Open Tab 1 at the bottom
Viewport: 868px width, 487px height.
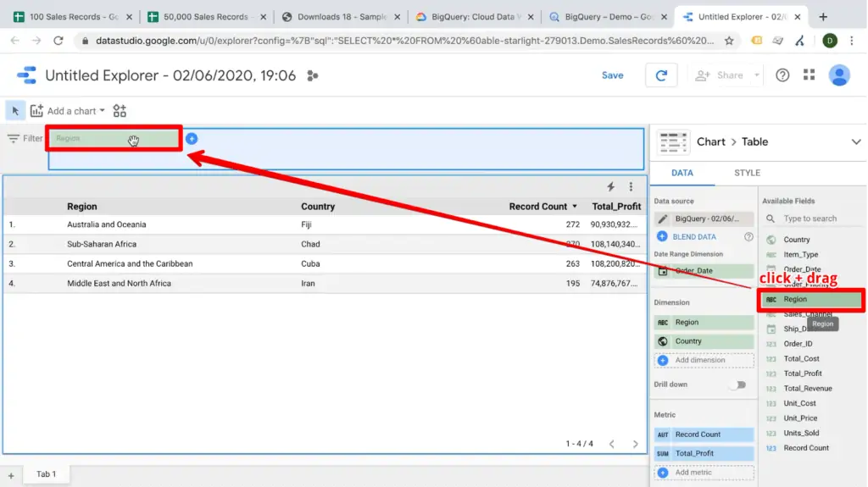47,474
